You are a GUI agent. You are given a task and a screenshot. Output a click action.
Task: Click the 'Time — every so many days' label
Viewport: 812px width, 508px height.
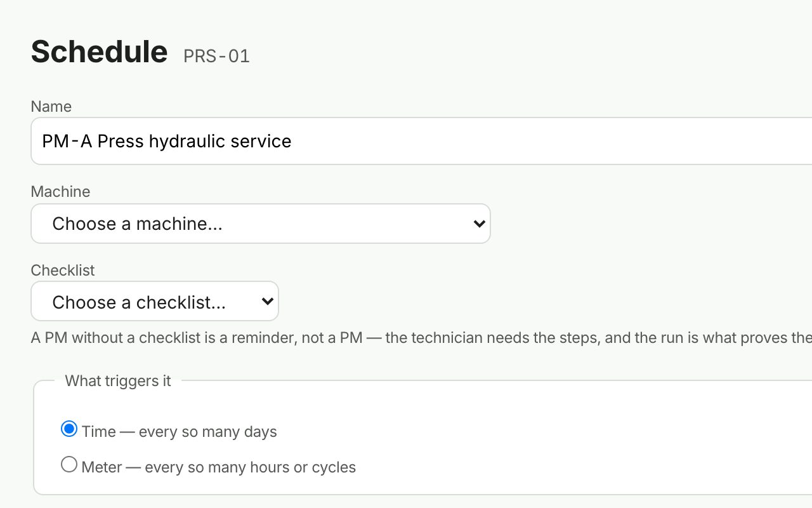(180, 432)
